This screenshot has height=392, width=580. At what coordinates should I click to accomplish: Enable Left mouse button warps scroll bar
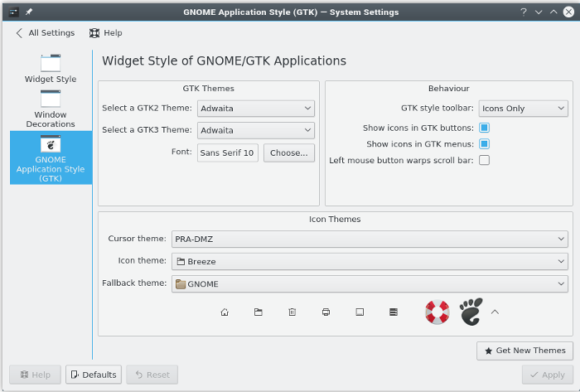(x=484, y=160)
